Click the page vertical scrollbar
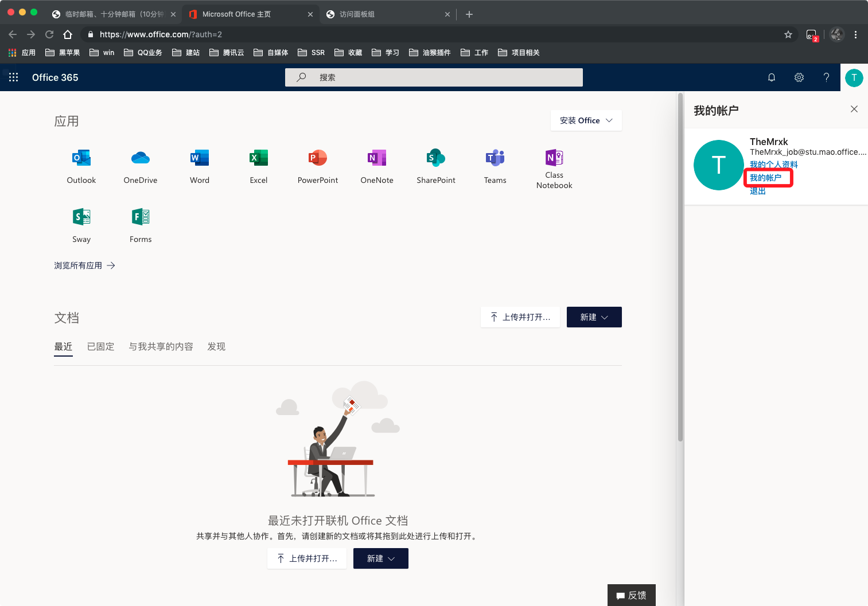Screen dimensions: 868x606 tap(680, 267)
